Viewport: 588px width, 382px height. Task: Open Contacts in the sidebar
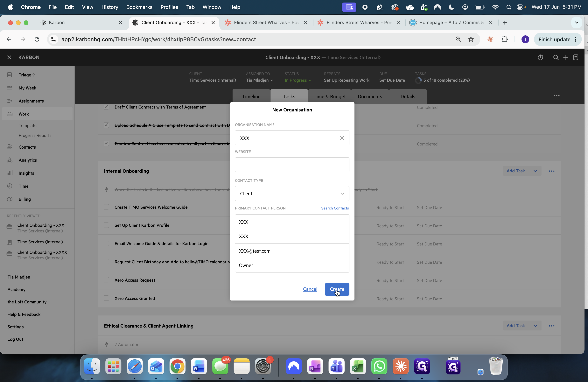[27, 147]
